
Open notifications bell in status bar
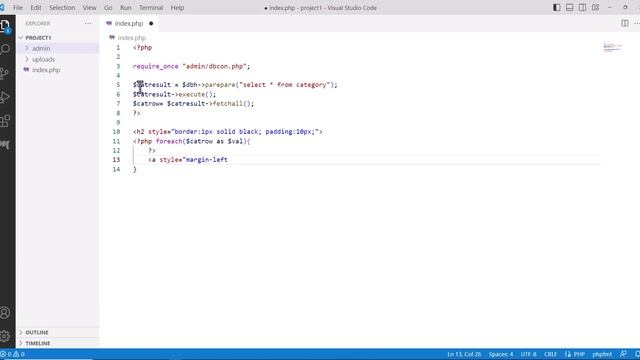coord(637,354)
